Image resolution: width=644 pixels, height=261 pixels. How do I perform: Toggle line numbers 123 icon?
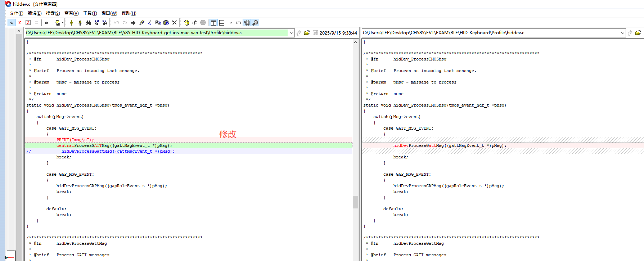click(x=238, y=23)
